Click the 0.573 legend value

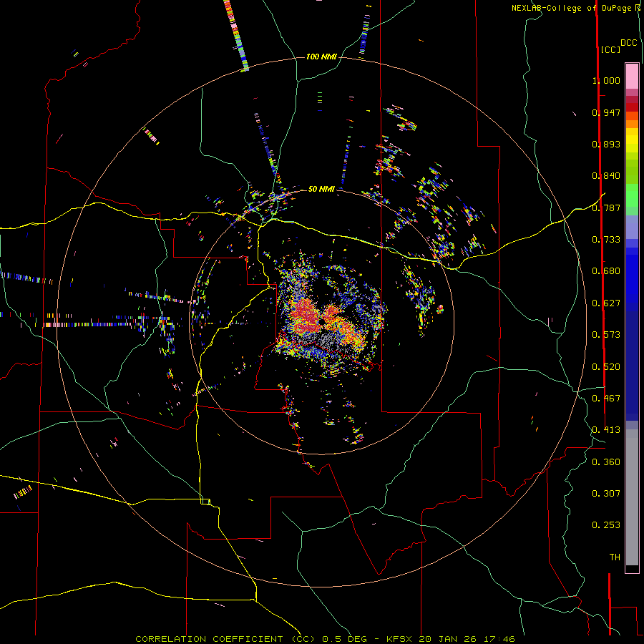click(x=606, y=335)
